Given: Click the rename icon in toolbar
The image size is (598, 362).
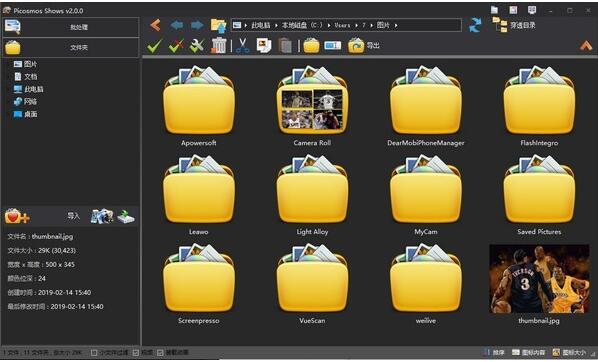Looking at the screenshot, I should (x=333, y=46).
